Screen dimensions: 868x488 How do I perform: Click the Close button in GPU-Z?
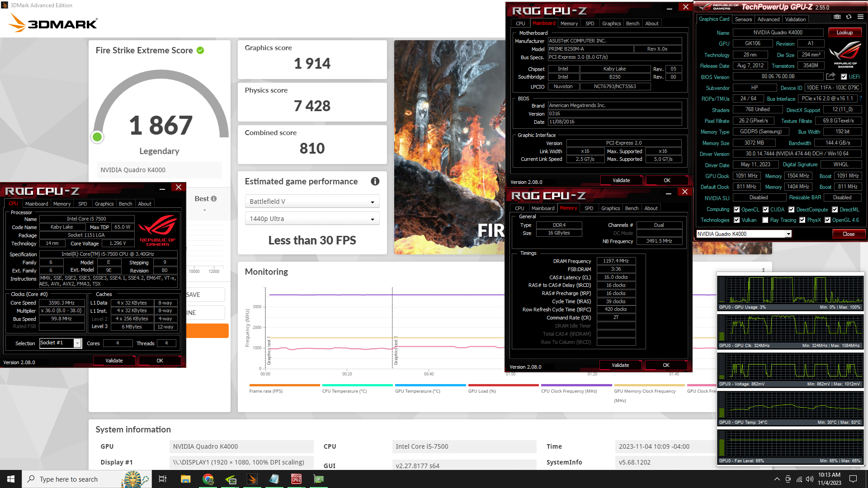849,234
